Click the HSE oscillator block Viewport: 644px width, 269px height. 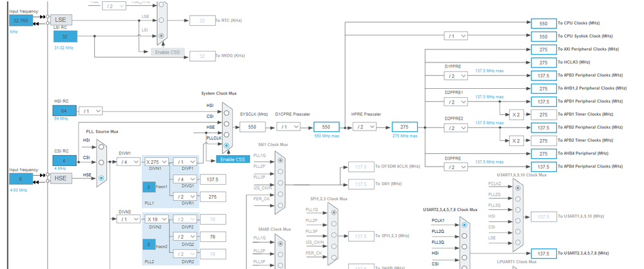61,178
